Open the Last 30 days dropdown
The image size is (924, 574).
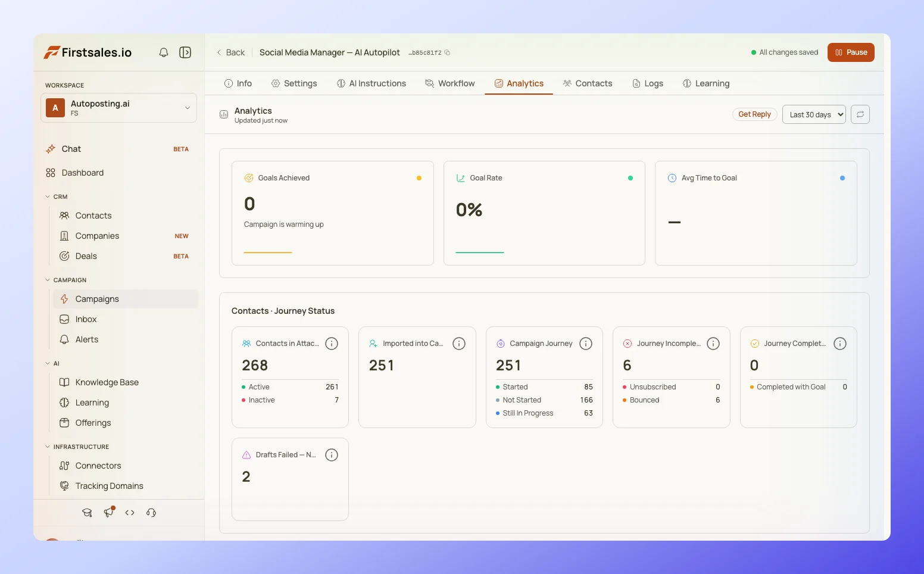[x=814, y=114]
